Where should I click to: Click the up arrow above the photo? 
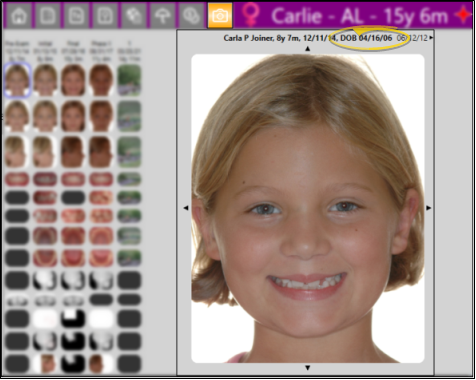point(307,49)
